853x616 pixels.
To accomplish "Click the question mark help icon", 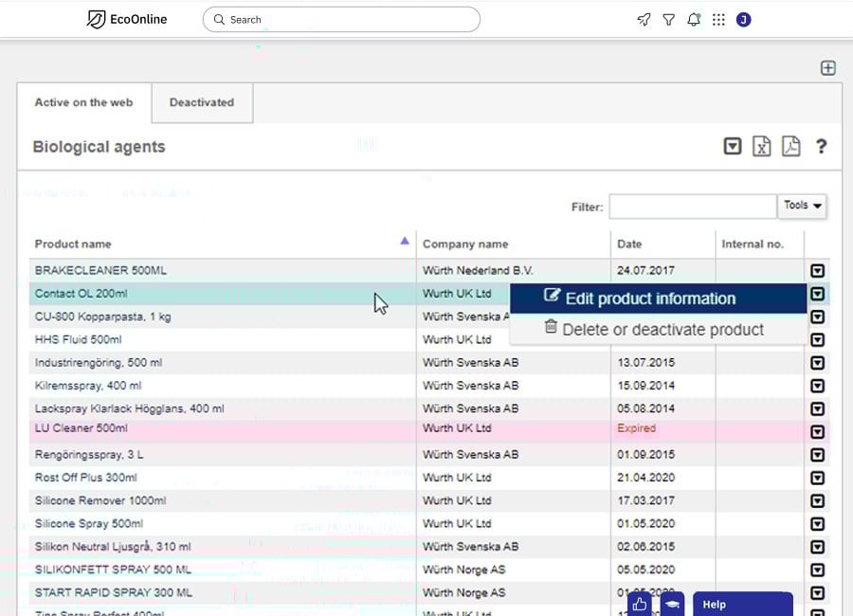I will click(x=821, y=146).
